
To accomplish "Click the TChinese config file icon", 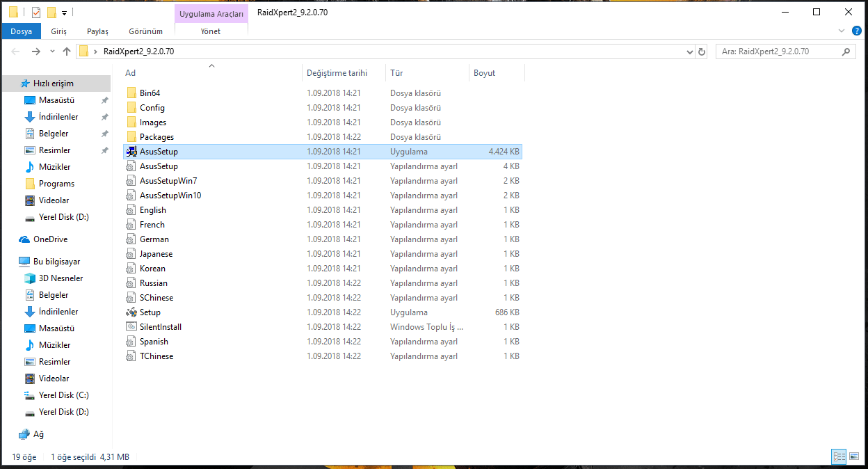I will coord(131,356).
